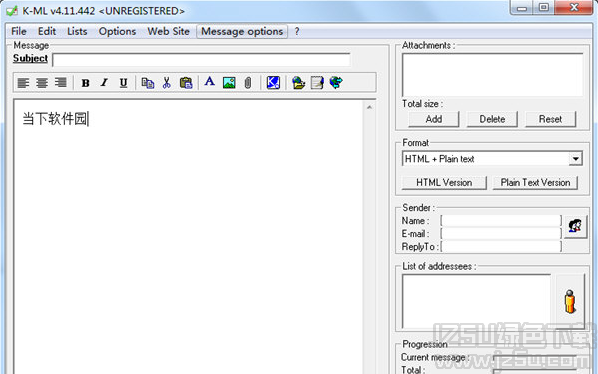
Task: Minimize the K-ML window
Action: (522, 8)
